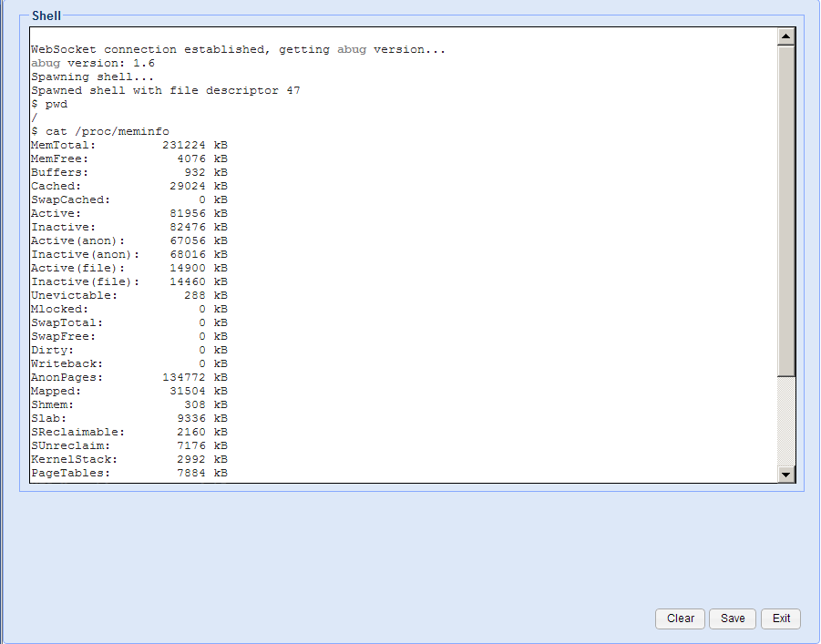The image size is (821, 644).
Task: Click the 'SwapCached:' line
Action: click(129, 199)
